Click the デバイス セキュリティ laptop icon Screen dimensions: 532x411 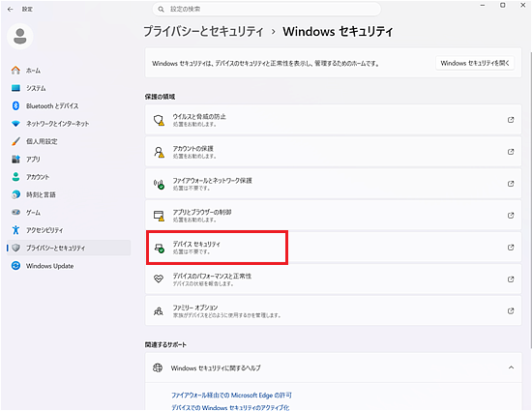pyautogui.click(x=159, y=248)
